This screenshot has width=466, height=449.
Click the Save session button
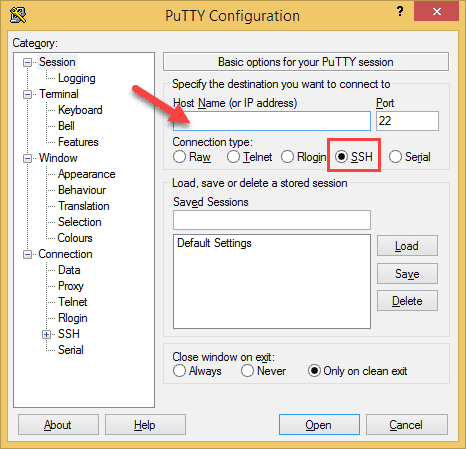pos(407,273)
